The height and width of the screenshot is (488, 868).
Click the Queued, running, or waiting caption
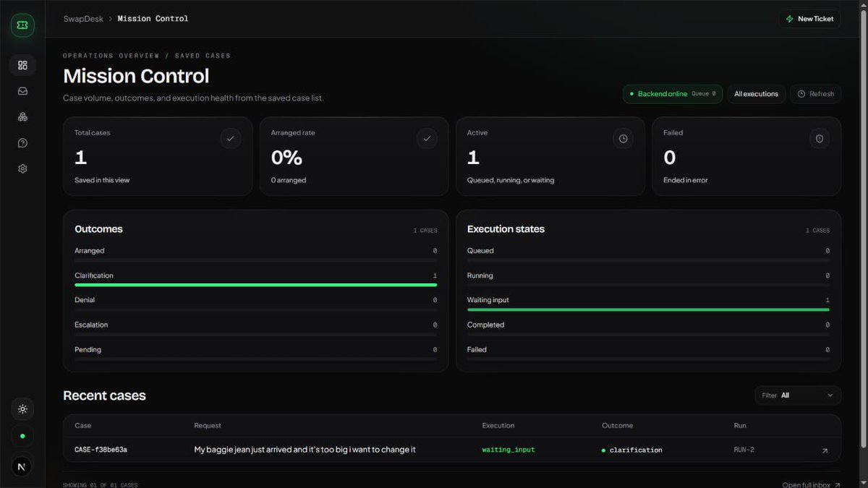(x=511, y=180)
